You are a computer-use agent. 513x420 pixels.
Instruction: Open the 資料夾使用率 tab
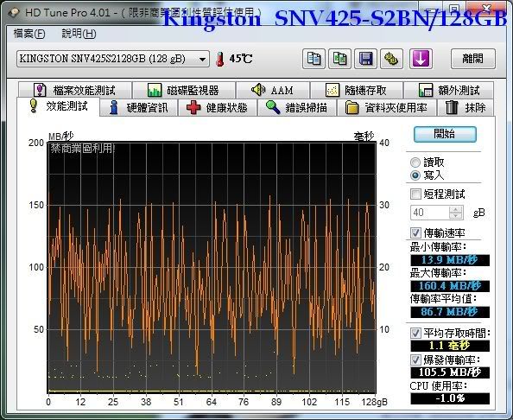tap(386, 107)
